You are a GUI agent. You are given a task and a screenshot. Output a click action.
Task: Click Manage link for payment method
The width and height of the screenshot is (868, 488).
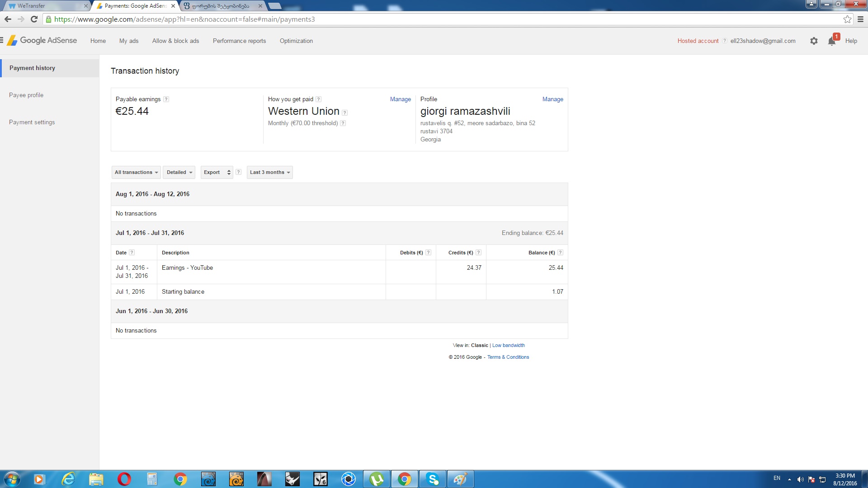400,99
